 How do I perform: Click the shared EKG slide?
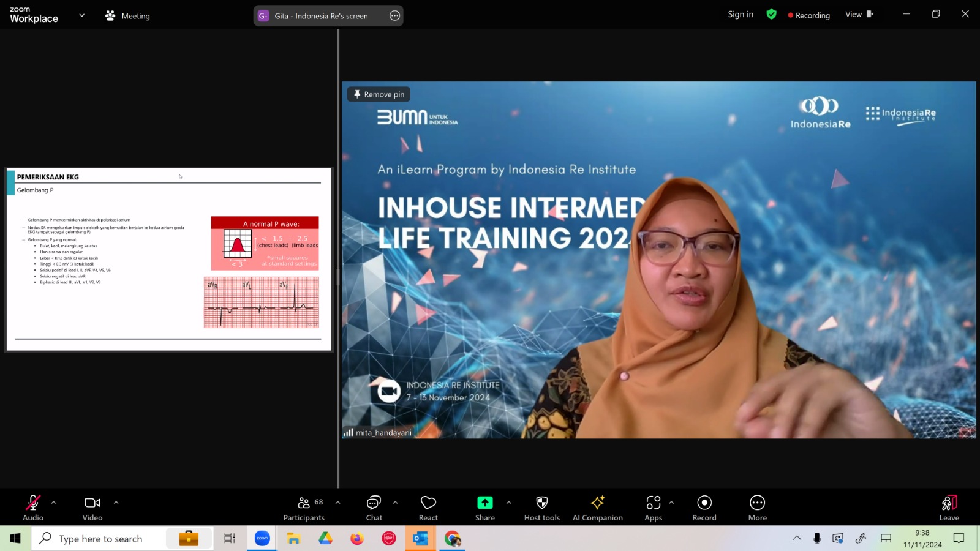click(x=169, y=259)
